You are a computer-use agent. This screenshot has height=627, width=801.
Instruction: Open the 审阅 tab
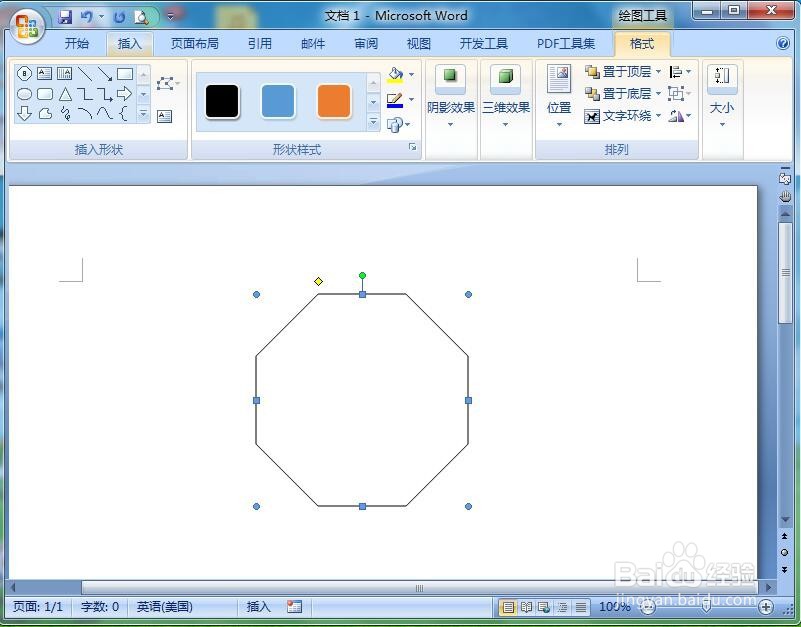[366, 44]
